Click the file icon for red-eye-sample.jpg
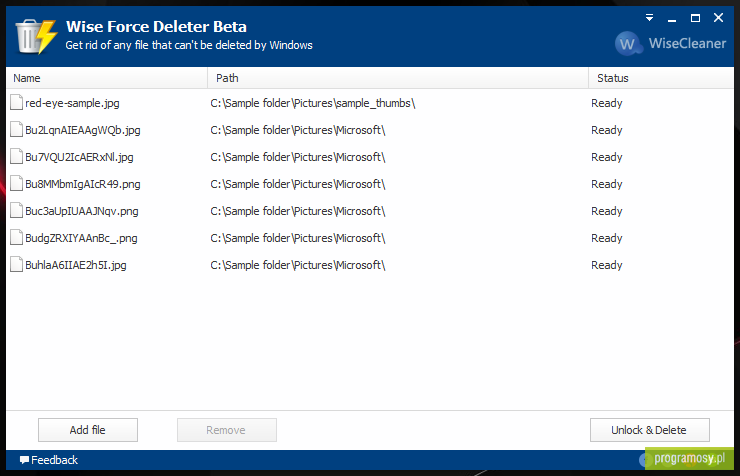Viewport: 740px width, 476px height. click(x=17, y=102)
